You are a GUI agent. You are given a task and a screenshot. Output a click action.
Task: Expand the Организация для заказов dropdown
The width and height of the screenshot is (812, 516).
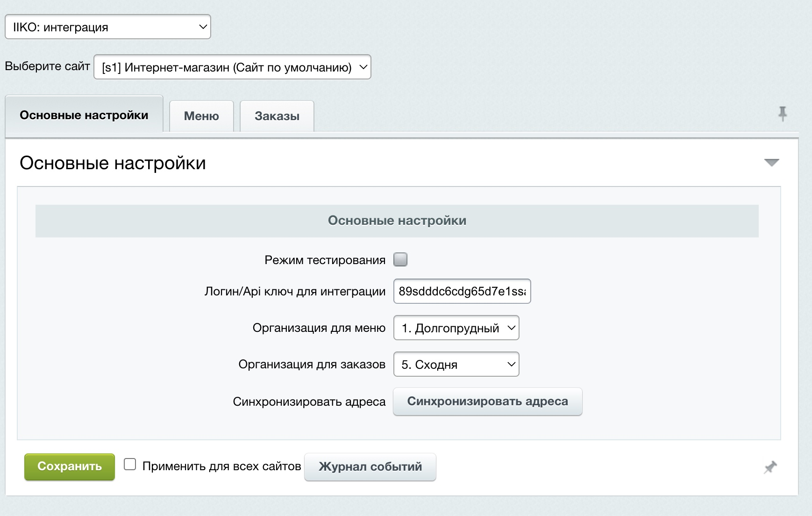click(456, 365)
